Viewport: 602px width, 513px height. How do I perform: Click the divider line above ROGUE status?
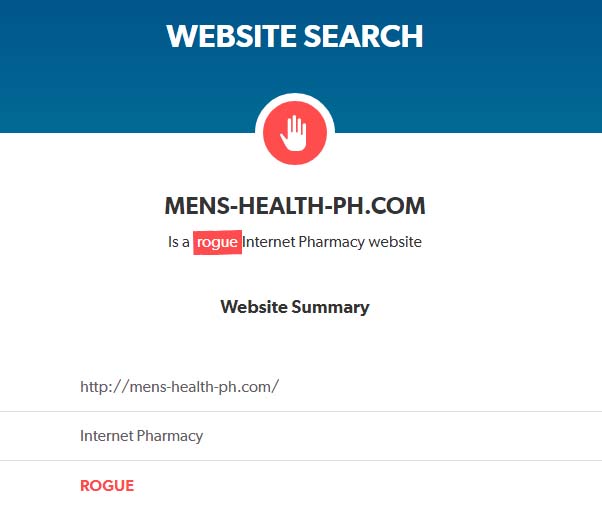point(301,460)
